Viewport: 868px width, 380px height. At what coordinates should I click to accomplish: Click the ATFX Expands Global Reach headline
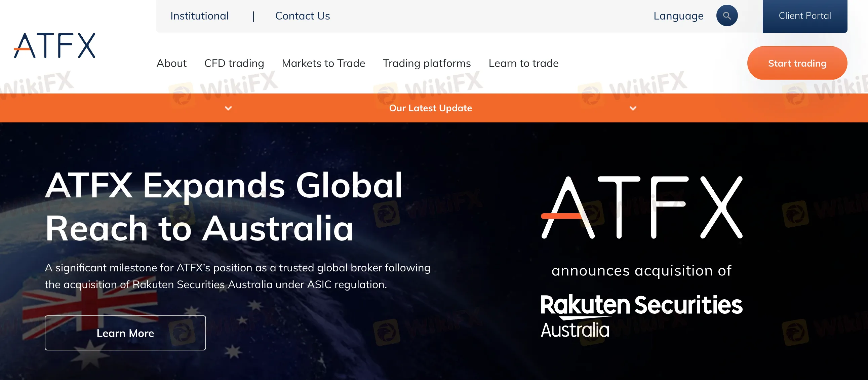click(224, 206)
